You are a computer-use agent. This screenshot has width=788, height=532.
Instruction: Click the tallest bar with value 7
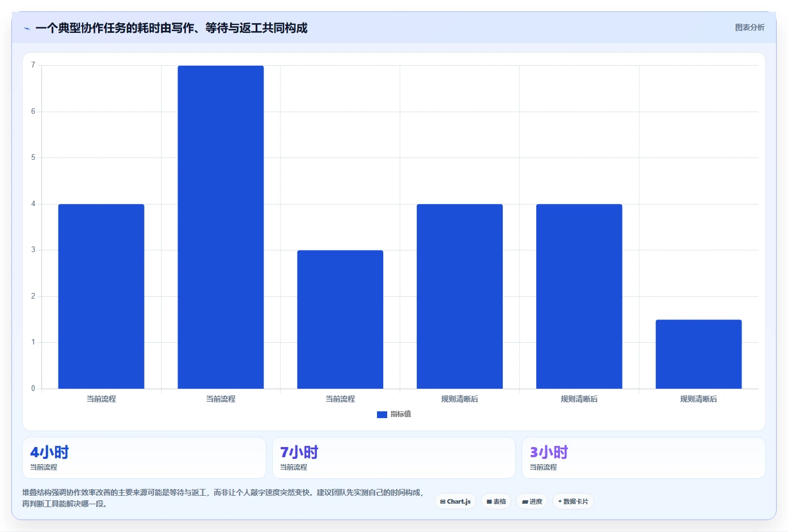pos(221,227)
